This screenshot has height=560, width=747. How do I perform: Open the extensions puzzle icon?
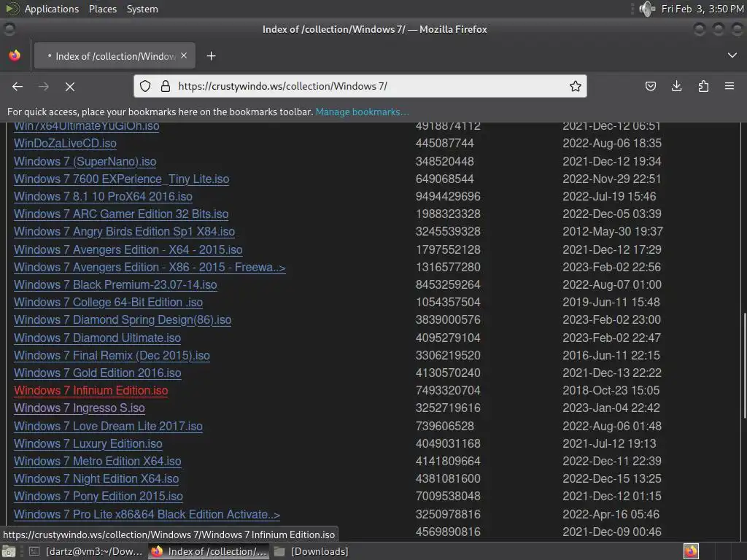[703, 86]
